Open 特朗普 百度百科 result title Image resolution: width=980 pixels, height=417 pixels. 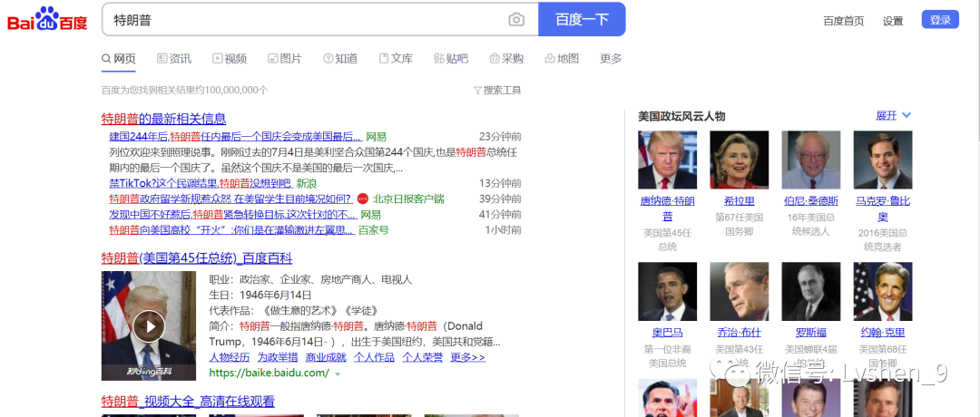(x=197, y=258)
